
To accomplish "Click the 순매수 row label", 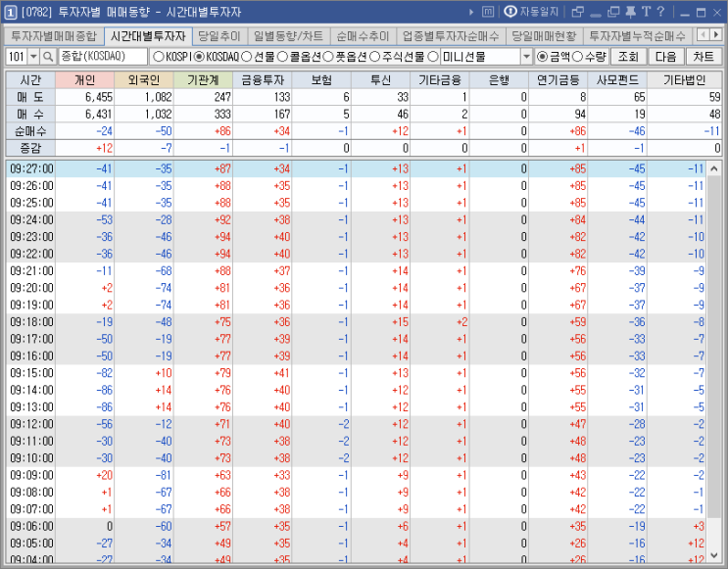I will point(30,131).
